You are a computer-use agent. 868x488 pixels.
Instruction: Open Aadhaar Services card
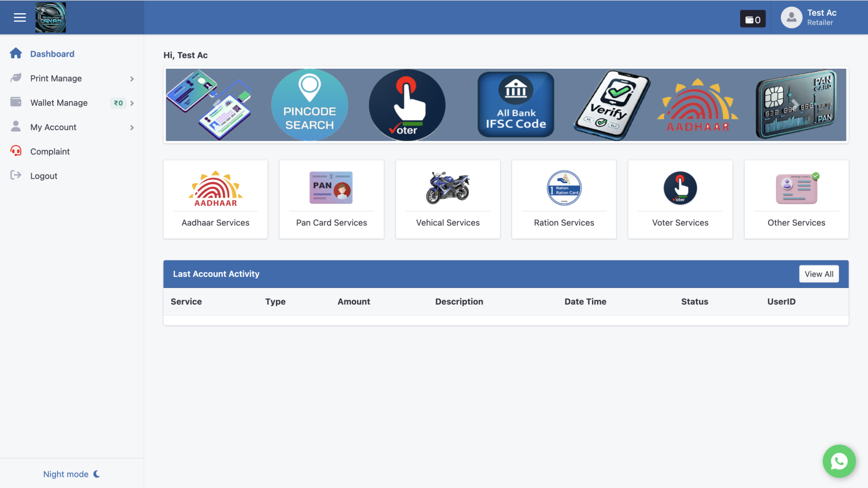coord(215,199)
